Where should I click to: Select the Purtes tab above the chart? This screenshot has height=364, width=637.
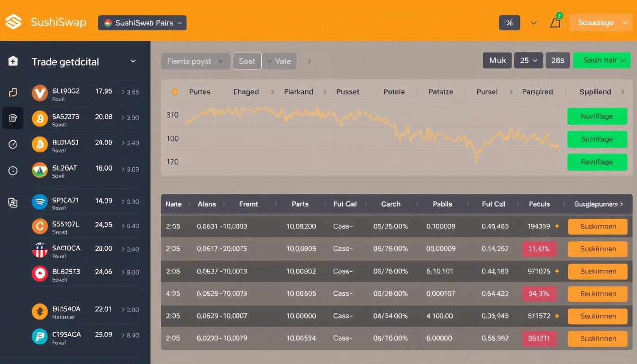click(x=200, y=91)
